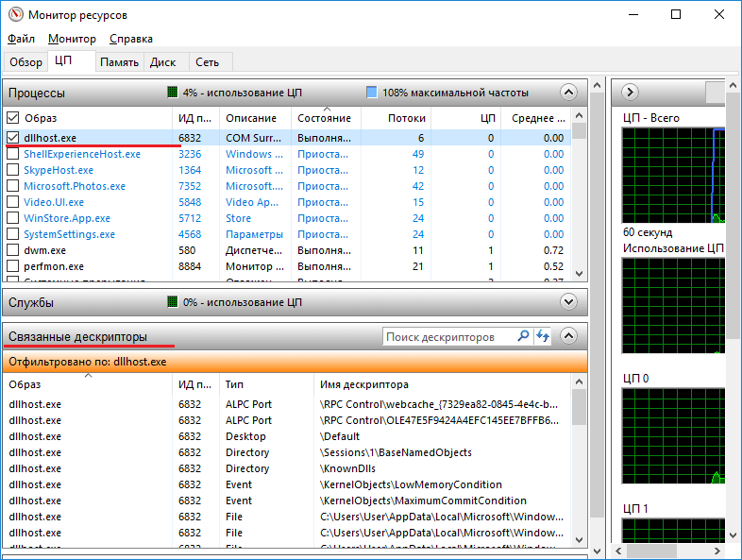Click the green CPU usage square in Службы header
Image resolution: width=742 pixels, height=560 pixels.
pos(173,302)
